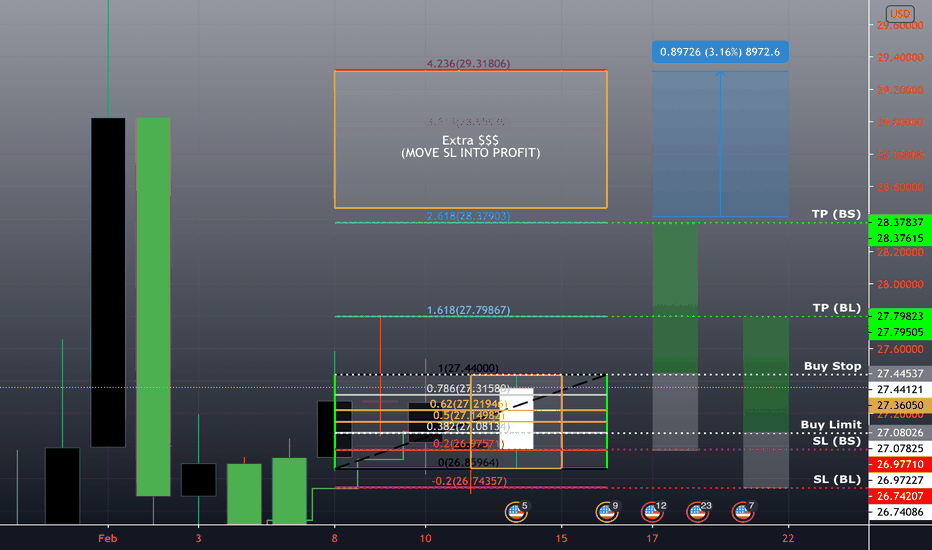
Task: Click the orange price tag 27.36050
Action: click(x=900, y=405)
